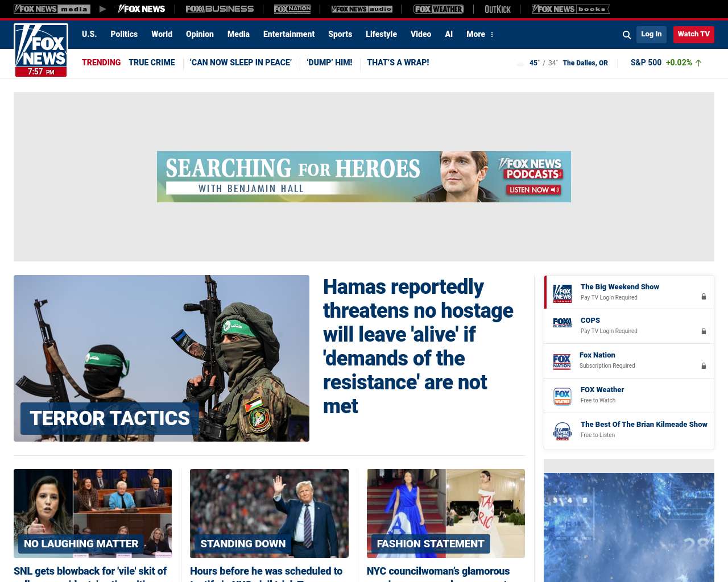Open the World section

(x=162, y=34)
